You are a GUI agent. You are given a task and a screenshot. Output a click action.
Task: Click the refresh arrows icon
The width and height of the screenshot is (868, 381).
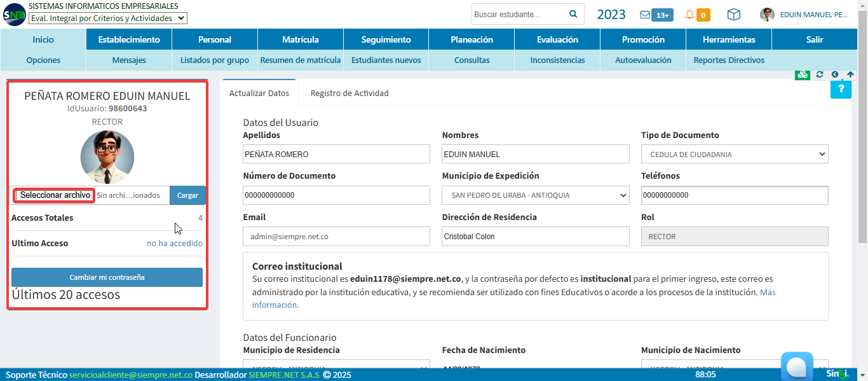coord(820,74)
